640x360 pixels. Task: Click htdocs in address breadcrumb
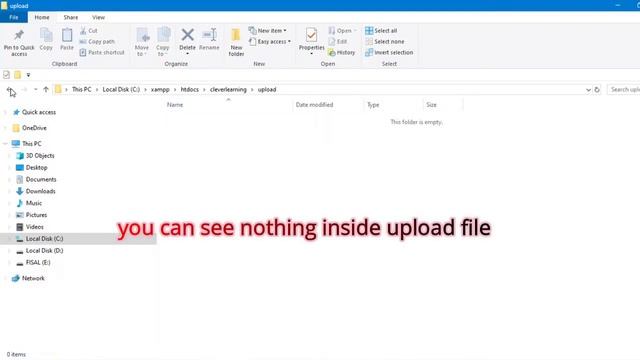point(189,89)
